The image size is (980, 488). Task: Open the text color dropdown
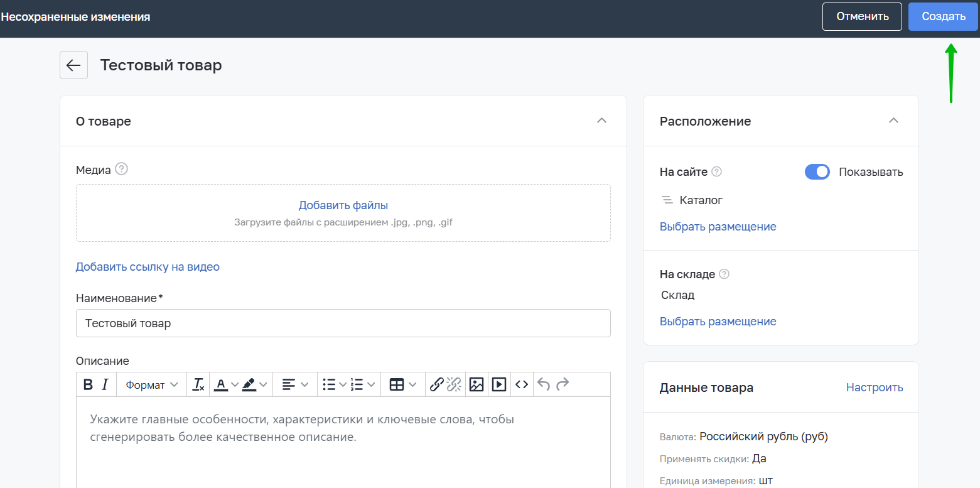click(226, 384)
